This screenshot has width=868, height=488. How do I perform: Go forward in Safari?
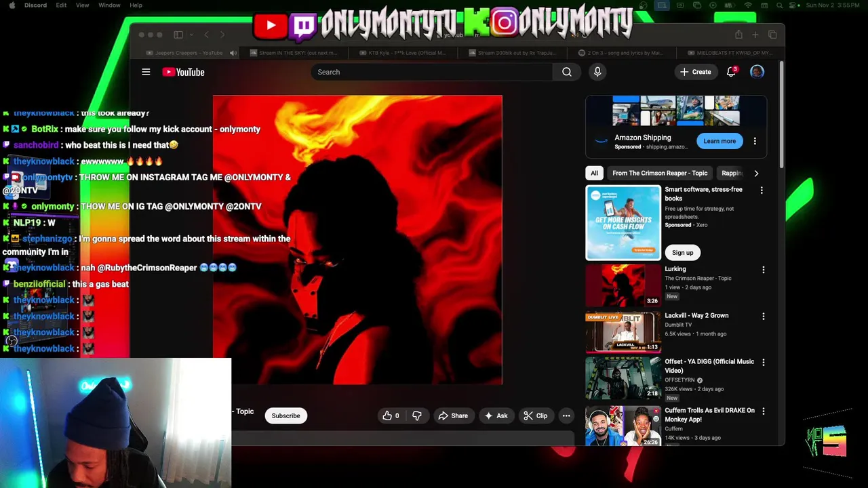[222, 35]
